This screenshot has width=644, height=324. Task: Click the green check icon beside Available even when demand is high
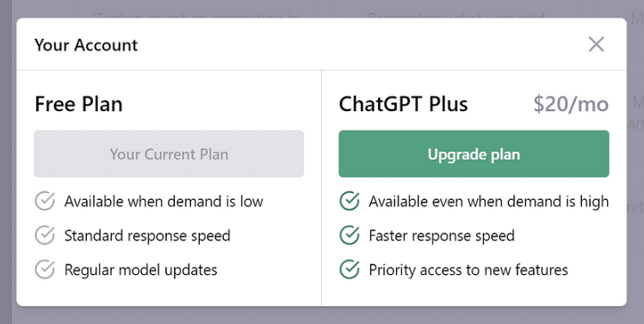point(350,201)
